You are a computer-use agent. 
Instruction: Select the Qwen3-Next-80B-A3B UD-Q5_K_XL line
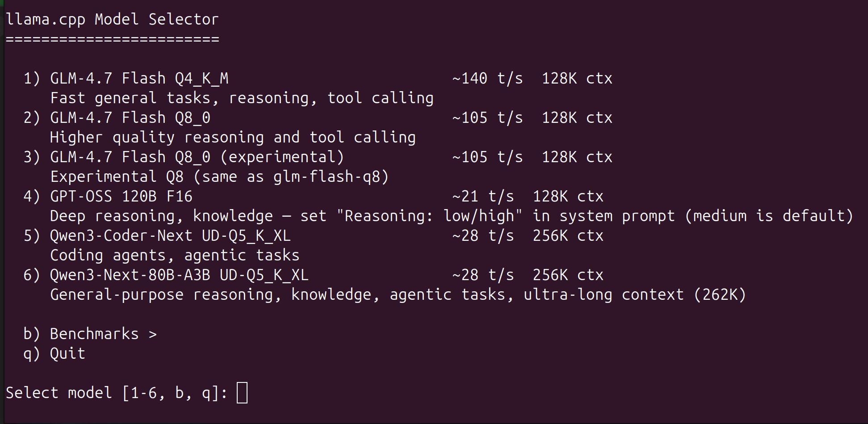coord(313,275)
